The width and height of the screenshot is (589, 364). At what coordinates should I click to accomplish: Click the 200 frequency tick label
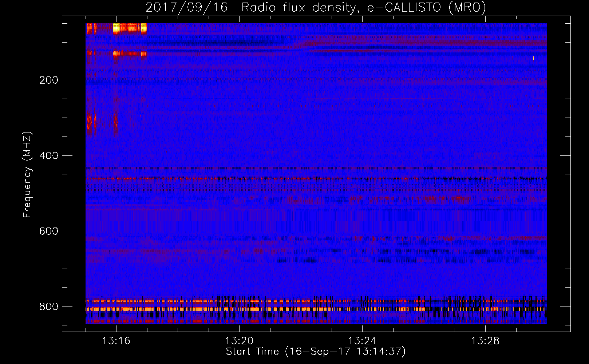click(x=48, y=80)
